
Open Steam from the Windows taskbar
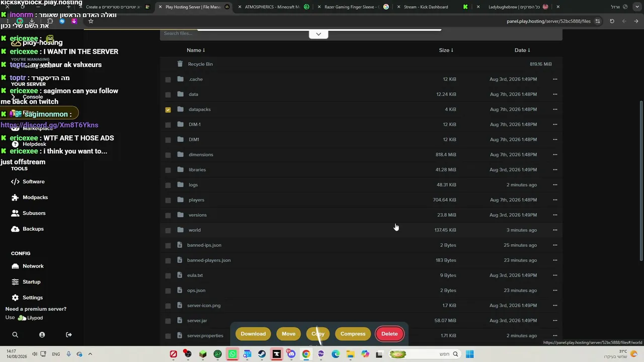coord(262,354)
